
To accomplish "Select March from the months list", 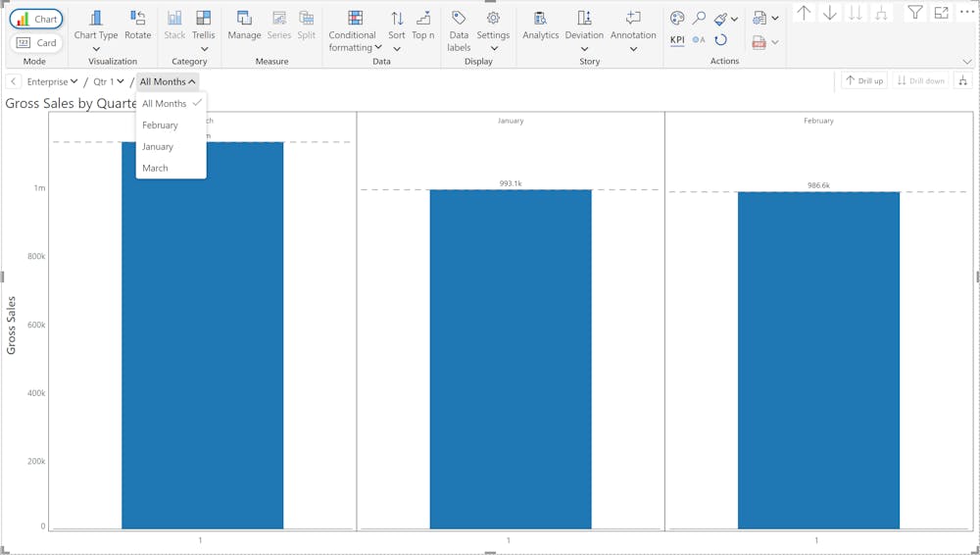I will click(155, 168).
